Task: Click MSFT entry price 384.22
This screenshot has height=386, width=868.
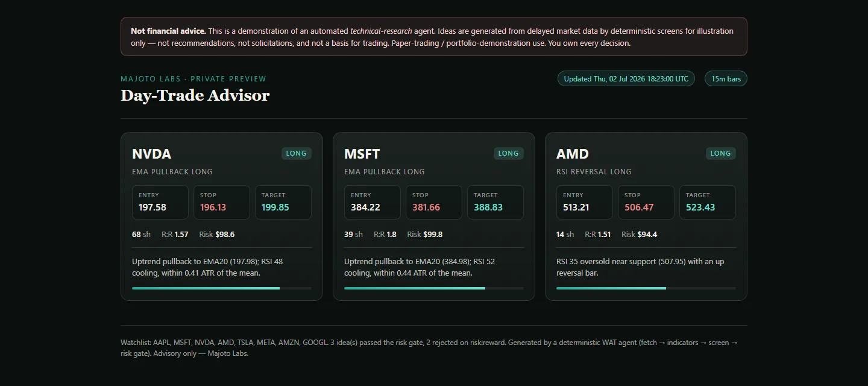Action: 365,207
